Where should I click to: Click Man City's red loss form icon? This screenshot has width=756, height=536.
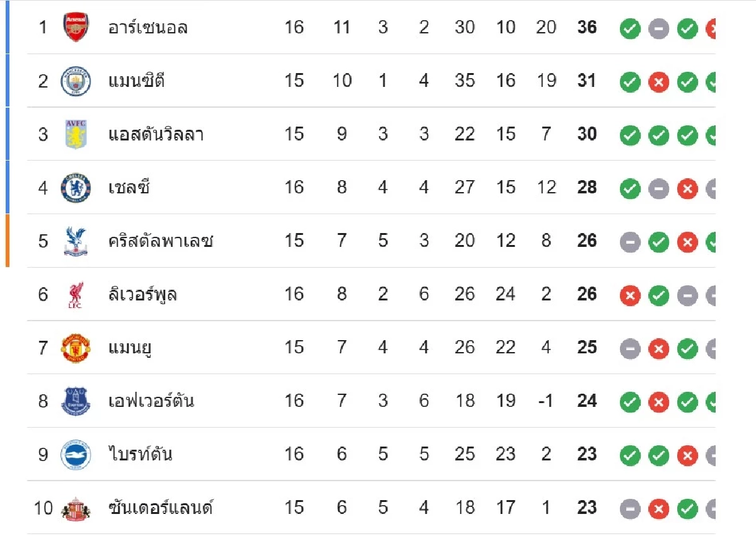[658, 83]
